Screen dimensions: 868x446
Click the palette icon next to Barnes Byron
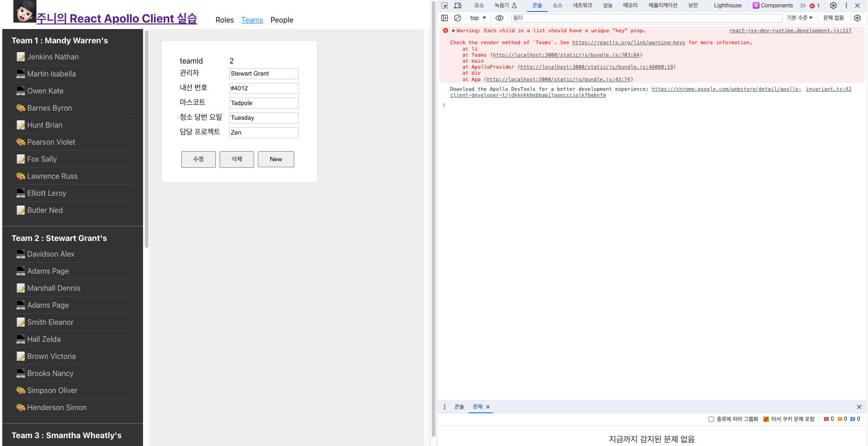[x=21, y=108]
